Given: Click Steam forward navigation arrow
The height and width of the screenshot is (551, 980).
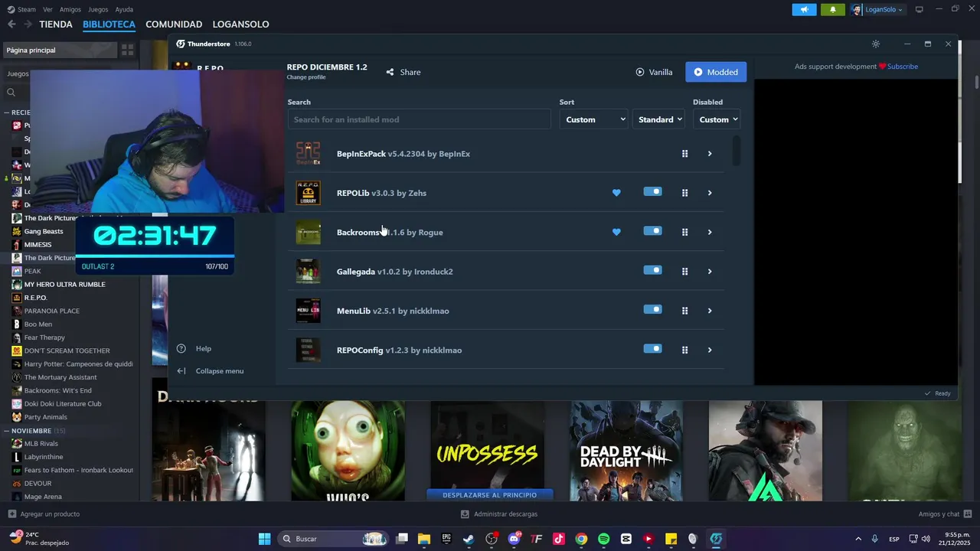Looking at the screenshot, I should pos(28,24).
